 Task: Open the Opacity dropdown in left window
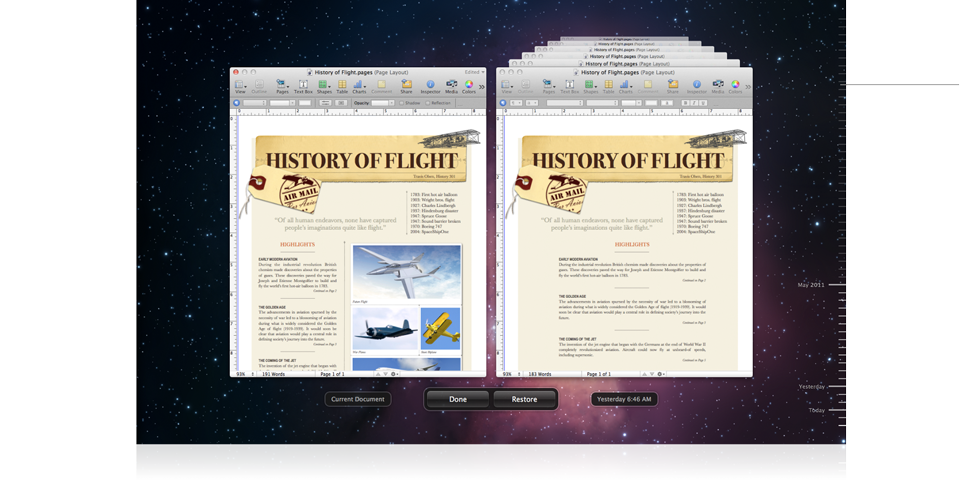(x=382, y=103)
